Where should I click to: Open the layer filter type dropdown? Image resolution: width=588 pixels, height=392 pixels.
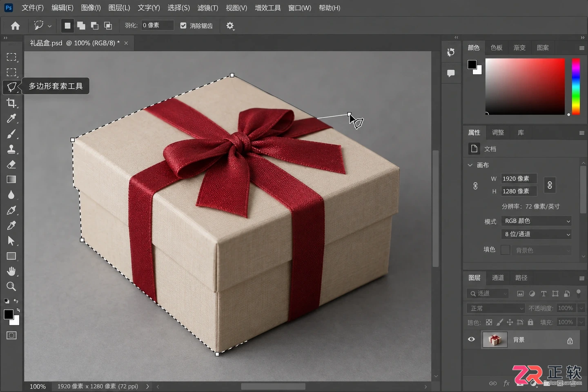tap(488, 293)
